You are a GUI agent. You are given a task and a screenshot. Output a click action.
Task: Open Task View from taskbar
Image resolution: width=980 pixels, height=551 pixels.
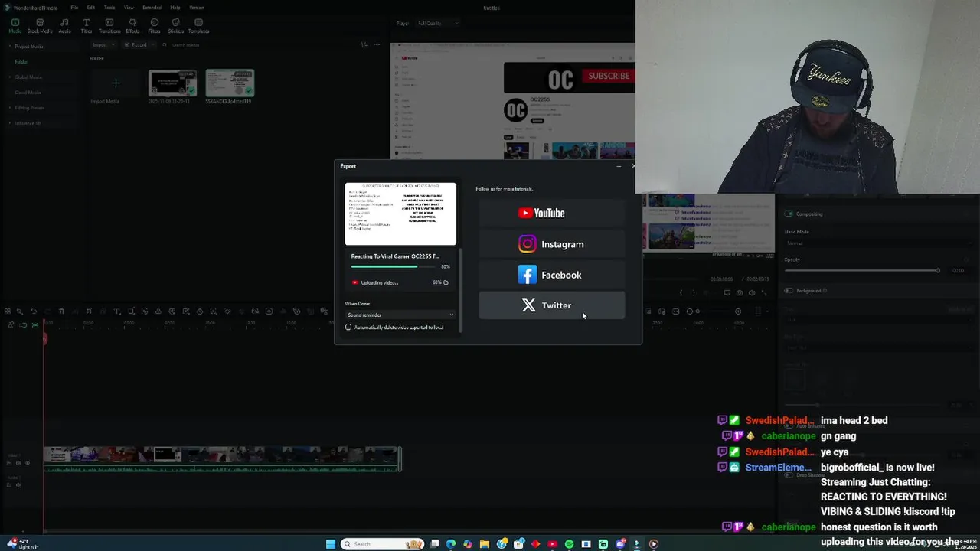coord(435,544)
